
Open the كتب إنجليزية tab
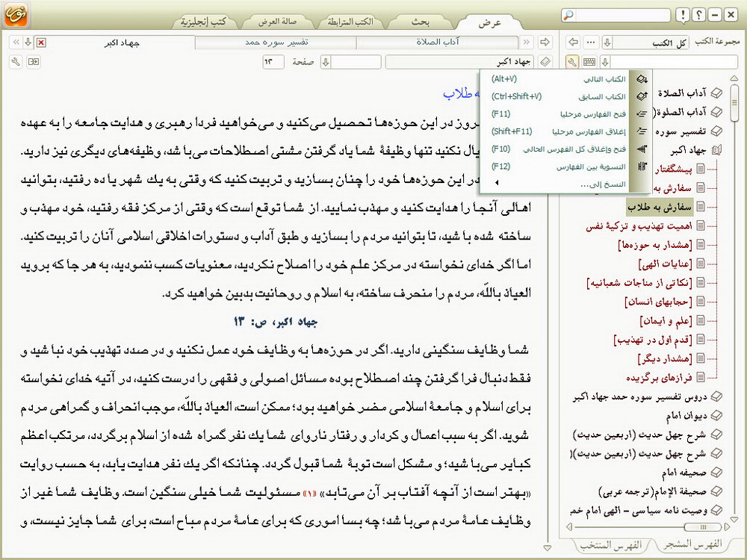point(203,22)
